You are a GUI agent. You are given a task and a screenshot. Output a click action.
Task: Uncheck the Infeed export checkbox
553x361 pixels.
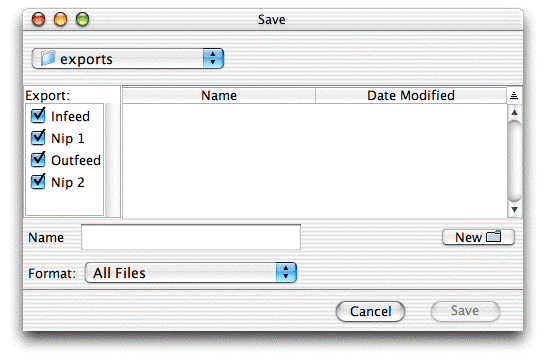(x=38, y=115)
